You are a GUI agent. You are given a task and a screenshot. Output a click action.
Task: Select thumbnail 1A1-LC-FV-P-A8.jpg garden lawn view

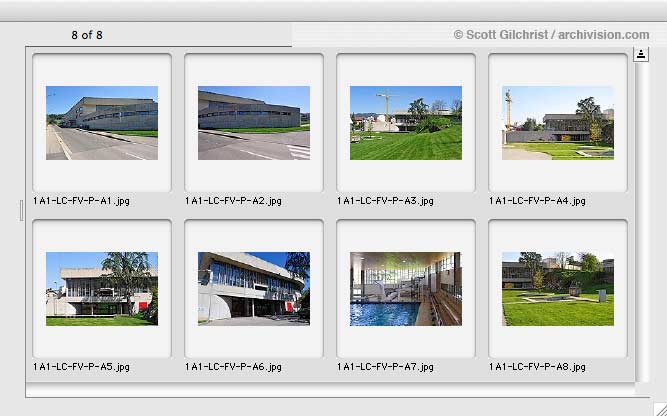[x=558, y=289]
